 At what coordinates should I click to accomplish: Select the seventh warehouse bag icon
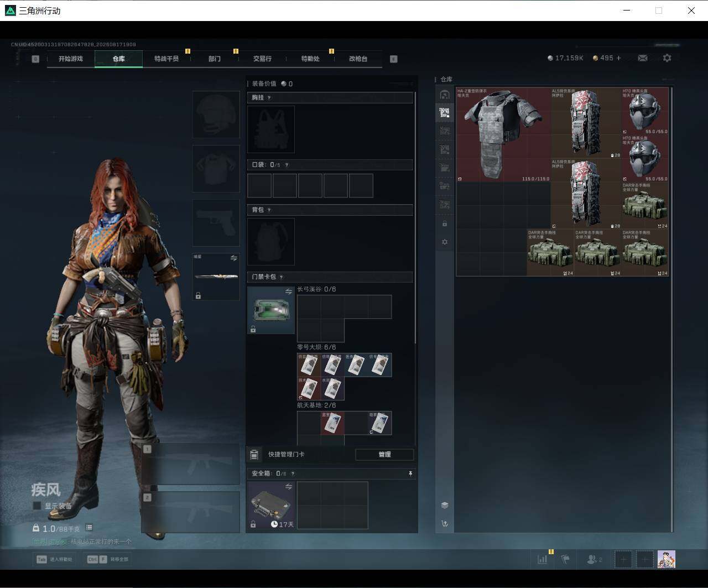[x=445, y=205]
